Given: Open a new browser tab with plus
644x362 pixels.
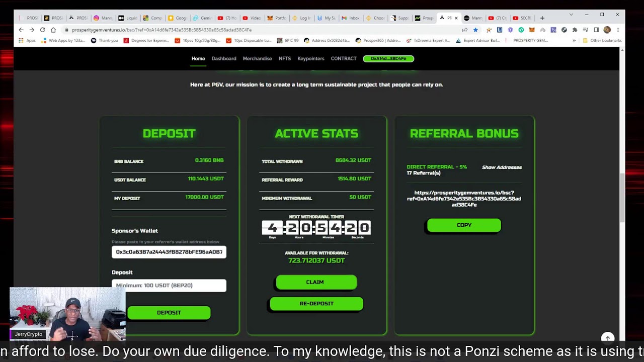Looking at the screenshot, I should (542, 18).
